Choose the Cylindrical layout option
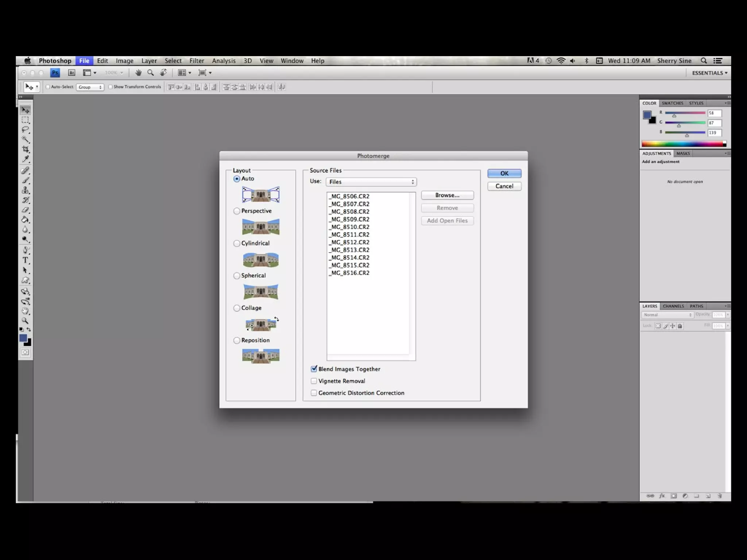The width and height of the screenshot is (747, 560). (x=237, y=244)
